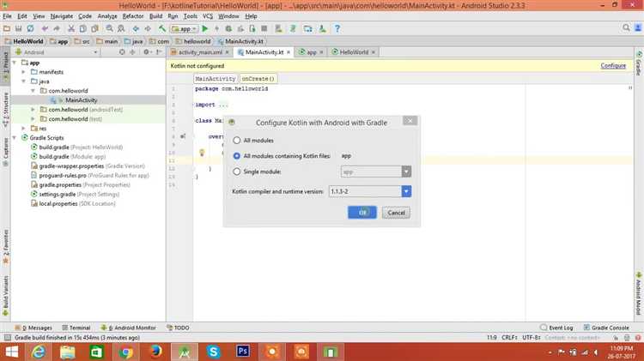This screenshot has width=644, height=361.
Task: Click the Stop square toolbar icon
Action: coord(264,28)
